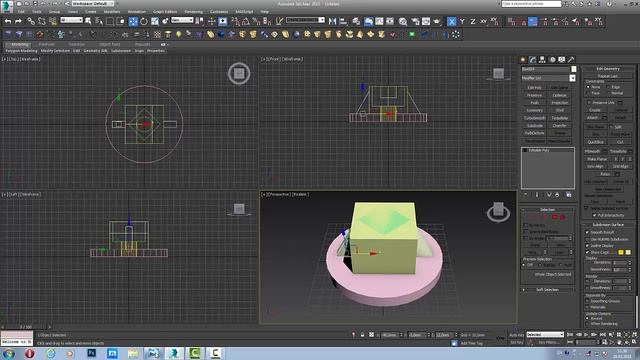Click the Make Planar button
The image size is (640, 360).
(597, 159)
